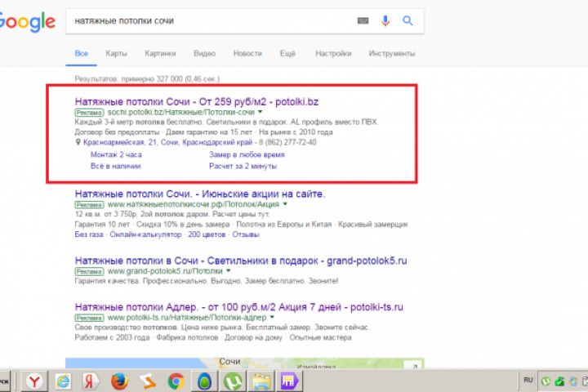The height and width of the screenshot is (392, 588).
Task: Click the green tray icon beside uTorrent
Action: point(559,381)
